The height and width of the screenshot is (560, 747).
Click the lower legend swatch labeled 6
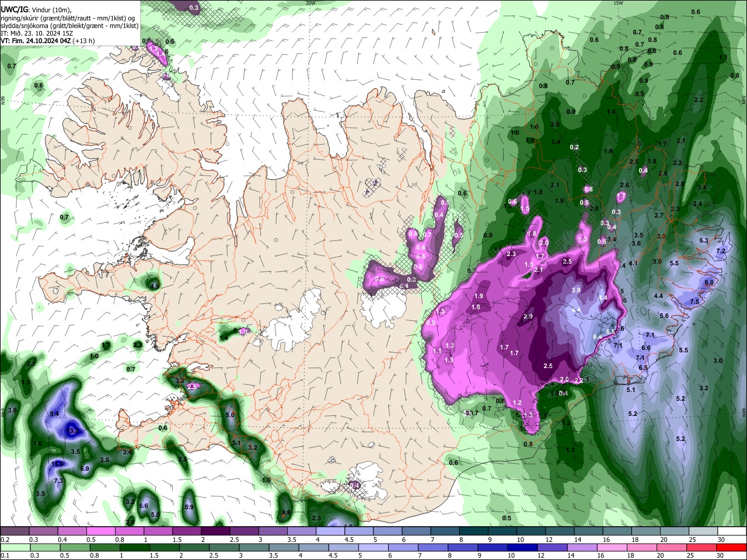(403, 547)
